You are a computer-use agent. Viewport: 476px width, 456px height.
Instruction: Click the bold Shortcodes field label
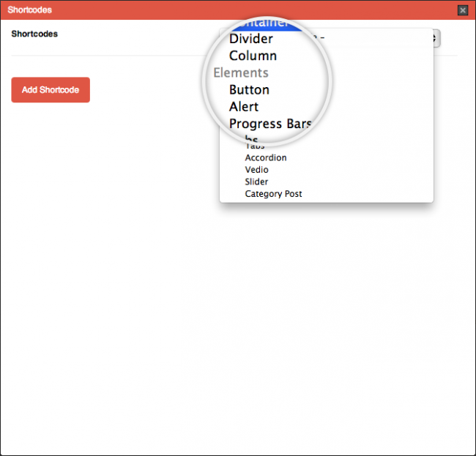click(x=34, y=34)
